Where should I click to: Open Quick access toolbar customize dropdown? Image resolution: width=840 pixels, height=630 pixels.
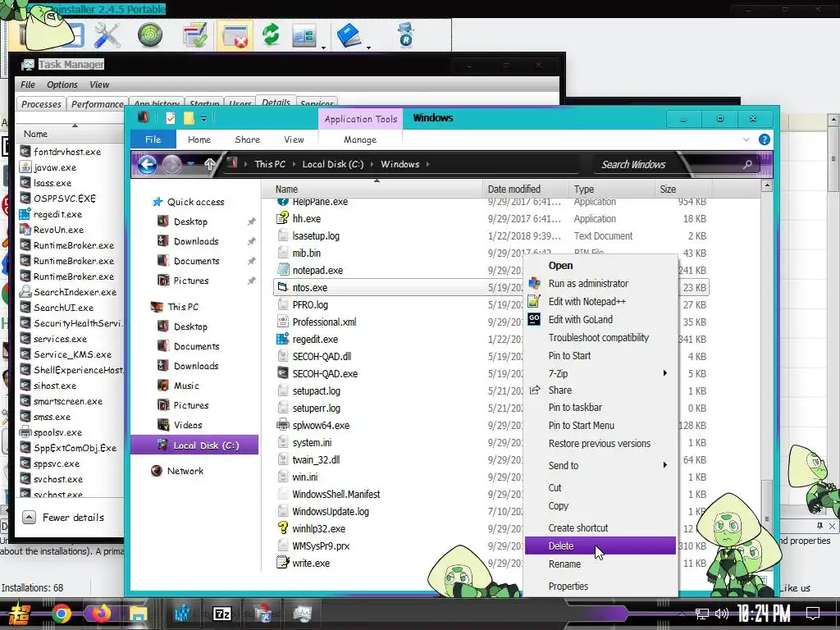(203, 118)
